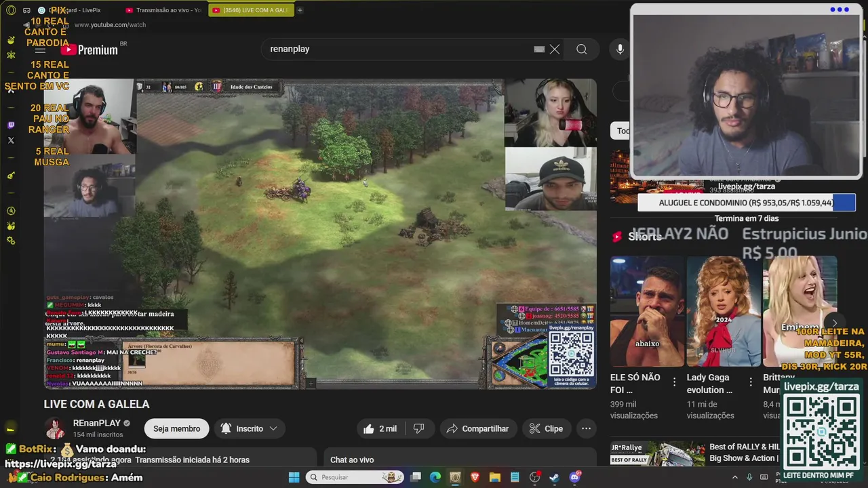Viewport: 868px width, 488px height.
Task: Open options for Lady Gaga evolution short
Action: (x=751, y=382)
